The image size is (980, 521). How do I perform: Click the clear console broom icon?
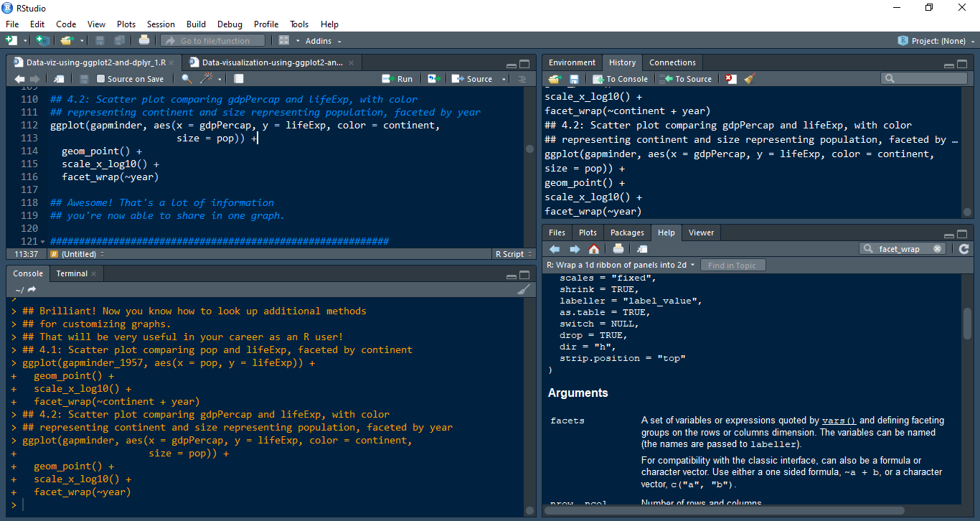click(524, 289)
